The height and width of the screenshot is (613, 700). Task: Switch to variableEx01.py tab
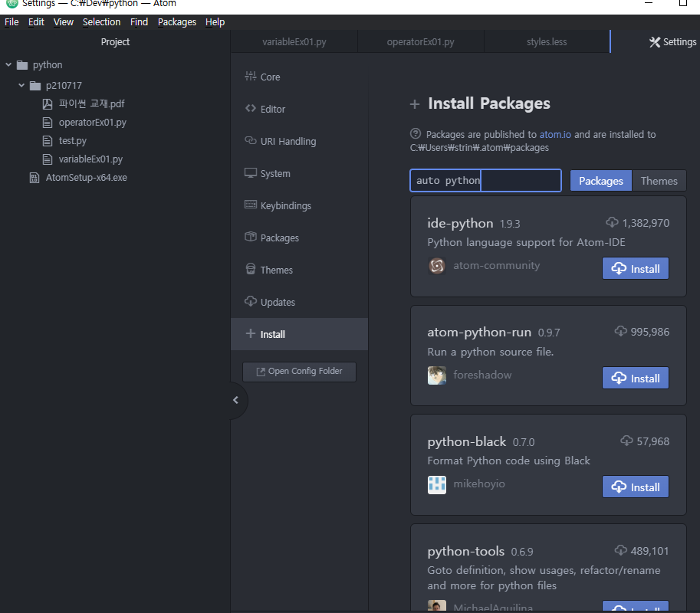294,41
